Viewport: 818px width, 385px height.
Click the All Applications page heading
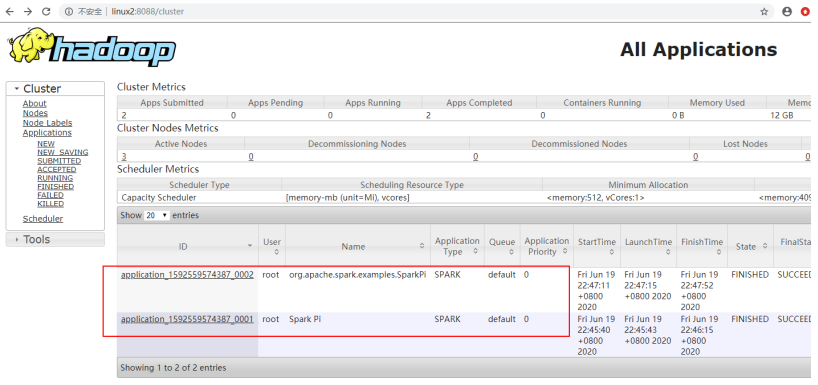[699, 50]
